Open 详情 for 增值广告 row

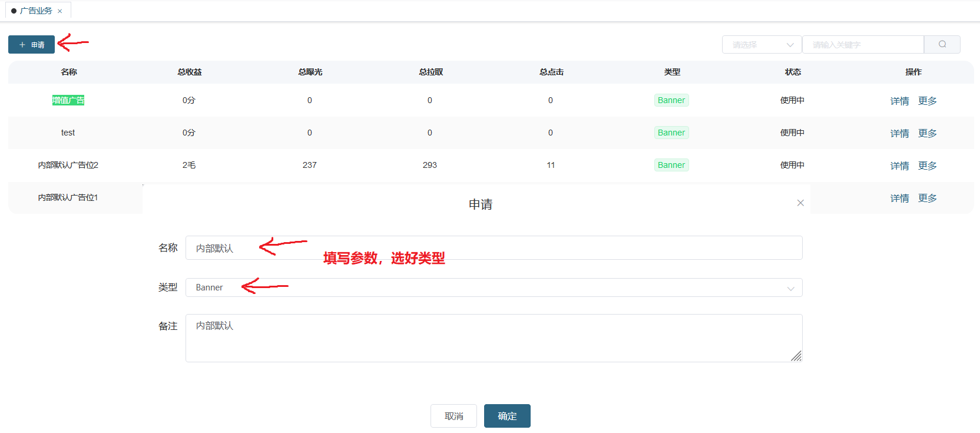click(899, 101)
